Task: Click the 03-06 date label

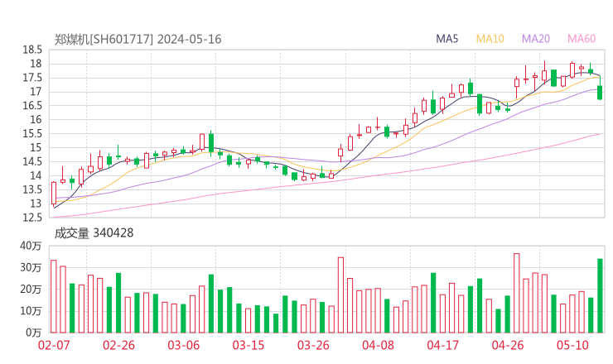Action: pos(184,345)
